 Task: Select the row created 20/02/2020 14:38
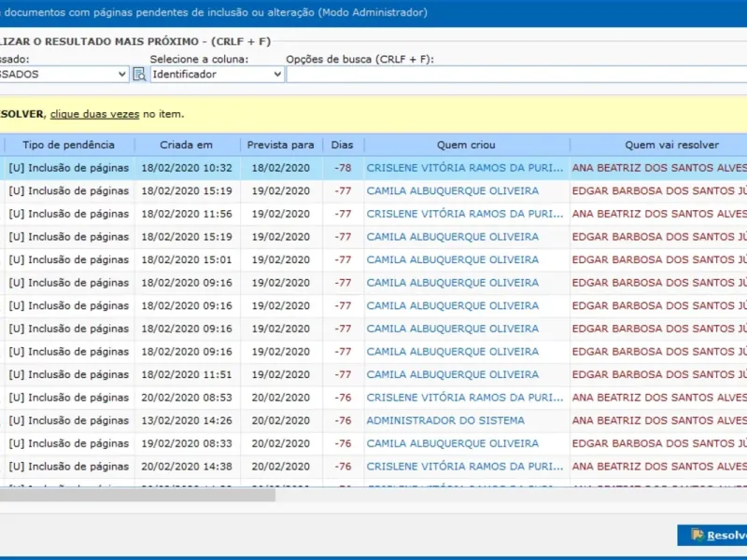click(x=186, y=467)
